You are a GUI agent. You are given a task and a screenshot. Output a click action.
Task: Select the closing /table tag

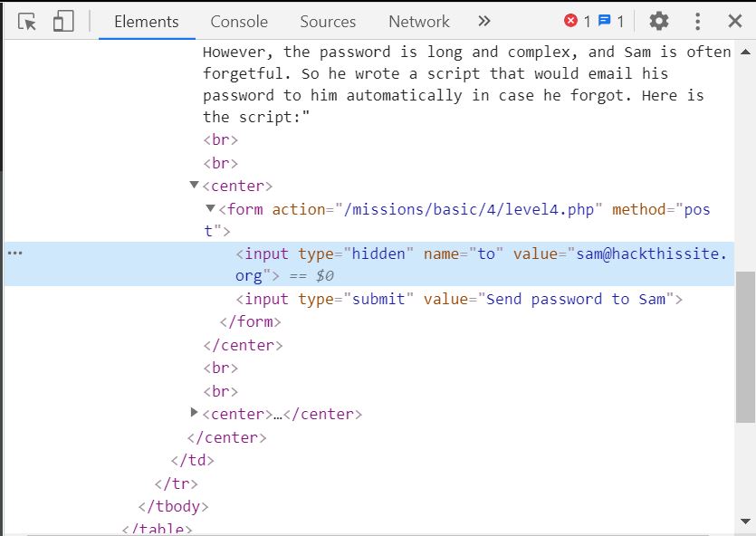(158, 529)
